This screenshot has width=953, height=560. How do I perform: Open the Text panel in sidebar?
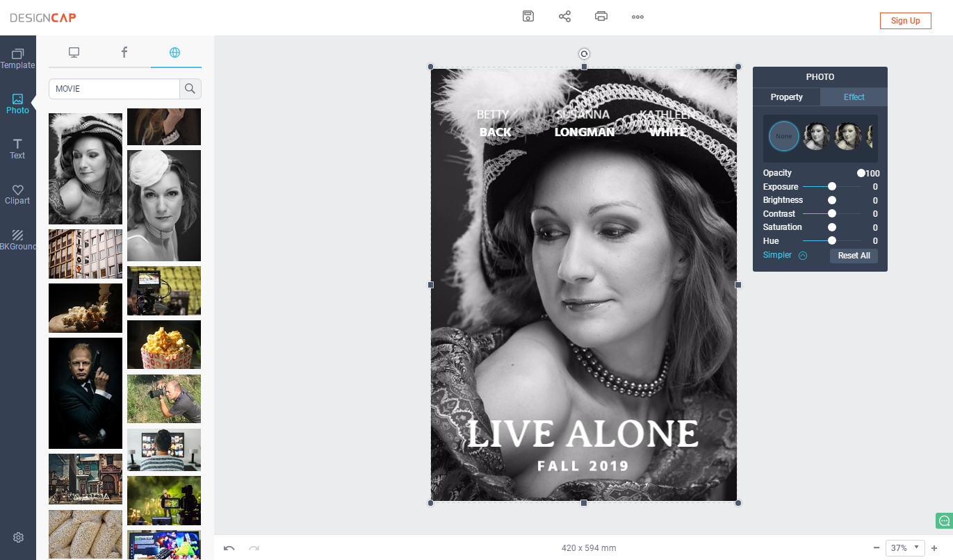tap(18, 148)
